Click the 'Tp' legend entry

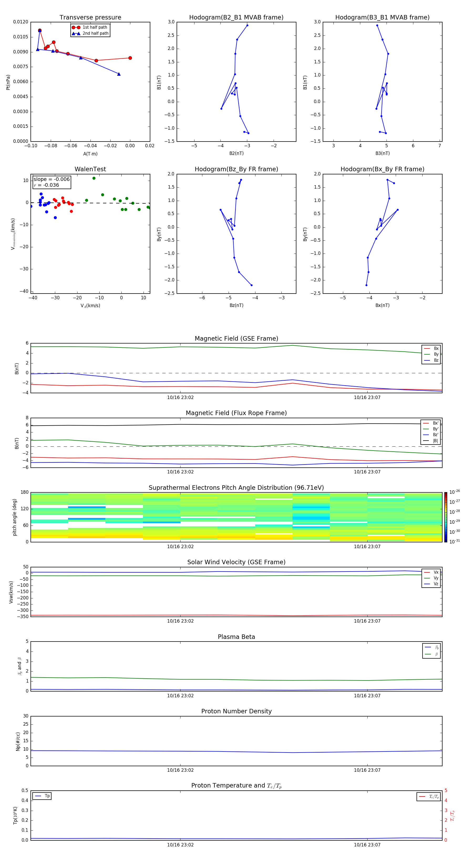tap(42, 796)
